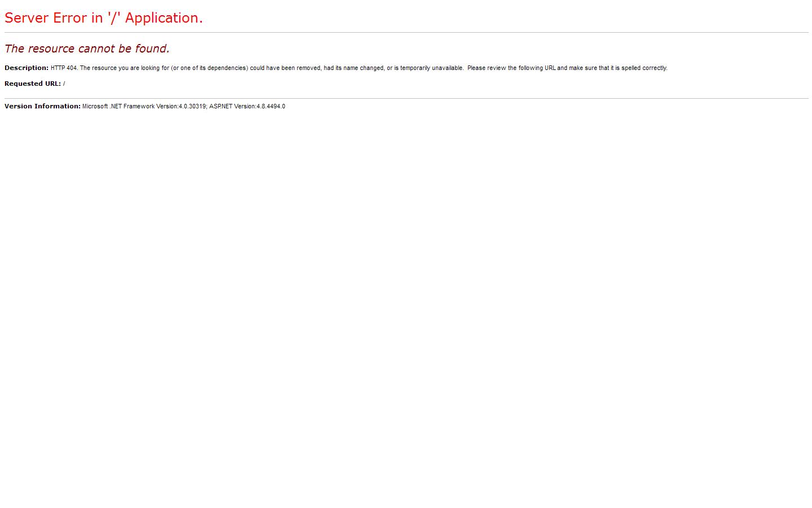812x508 pixels.
Task: Click the word 'found.' in italic subheading
Action: (152, 49)
